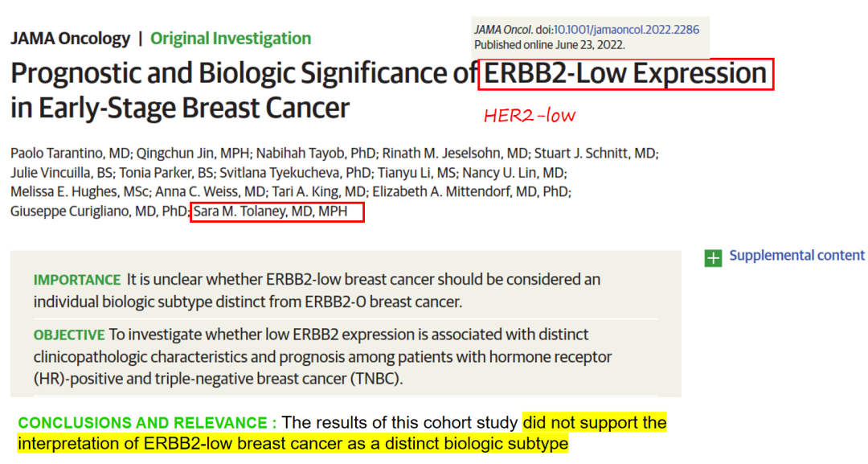
Task: Click the CONCLUSIONS AND RELEVANCE heading
Action: pos(147,423)
